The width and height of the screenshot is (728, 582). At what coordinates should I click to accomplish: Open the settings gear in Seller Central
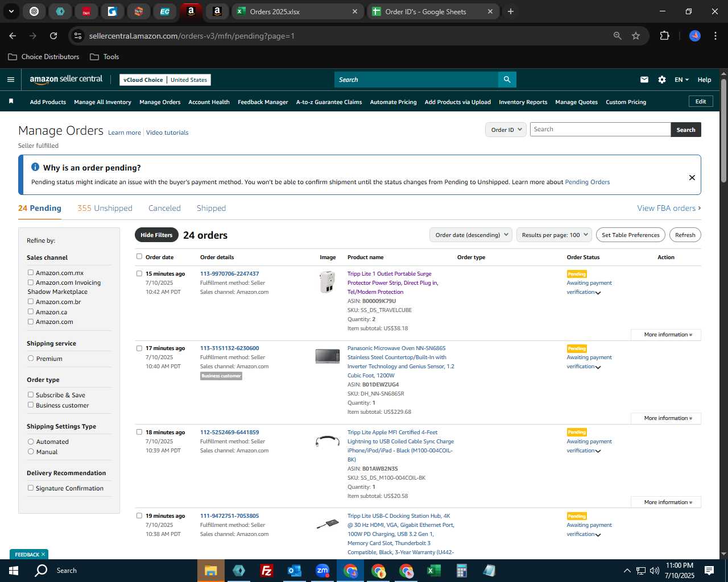662,80
